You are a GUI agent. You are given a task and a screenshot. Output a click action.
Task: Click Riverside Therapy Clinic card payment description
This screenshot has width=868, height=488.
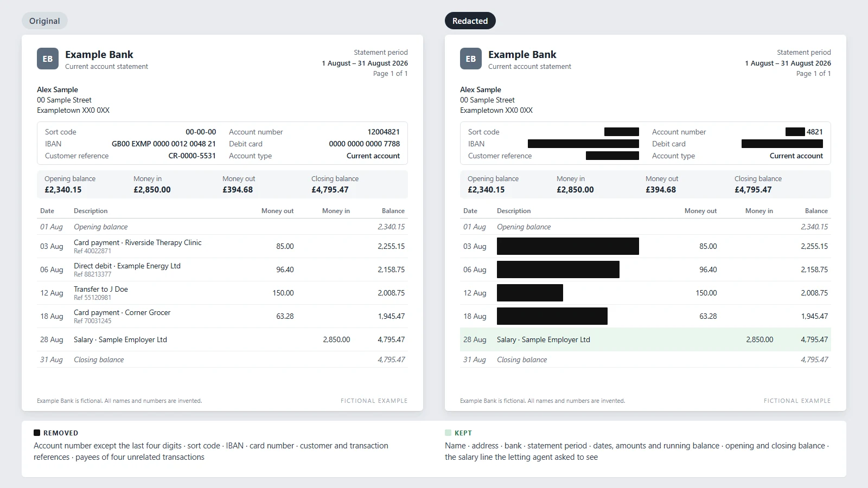tap(138, 242)
